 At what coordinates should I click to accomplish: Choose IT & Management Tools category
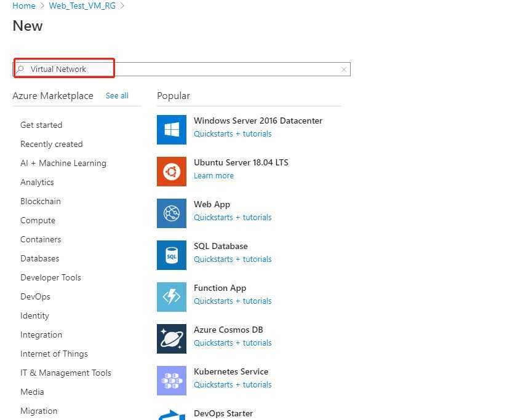tap(66, 373)
